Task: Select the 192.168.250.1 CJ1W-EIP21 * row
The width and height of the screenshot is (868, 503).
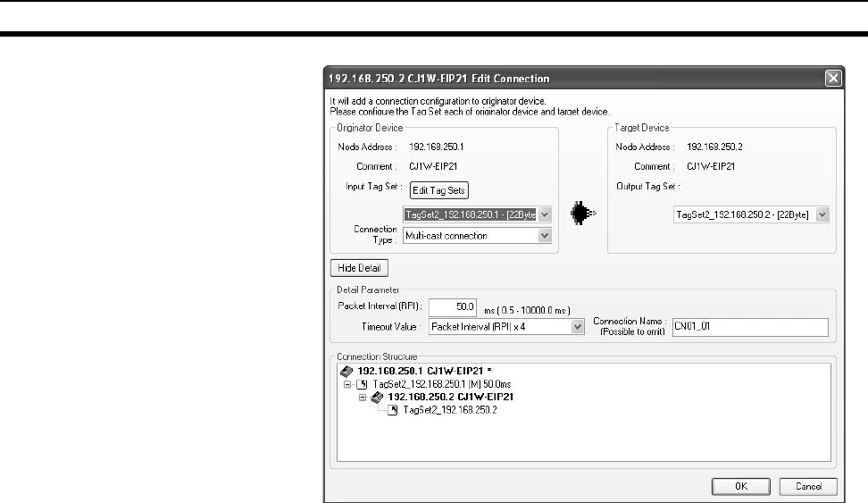Action: coord(424,371)
